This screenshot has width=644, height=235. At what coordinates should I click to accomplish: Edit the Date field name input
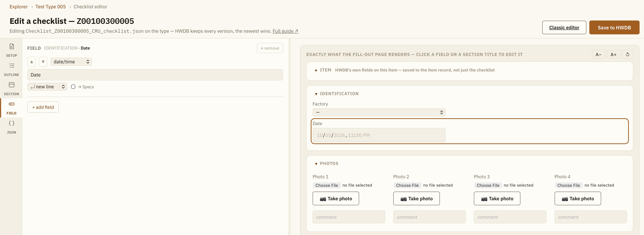coord(155,75)
